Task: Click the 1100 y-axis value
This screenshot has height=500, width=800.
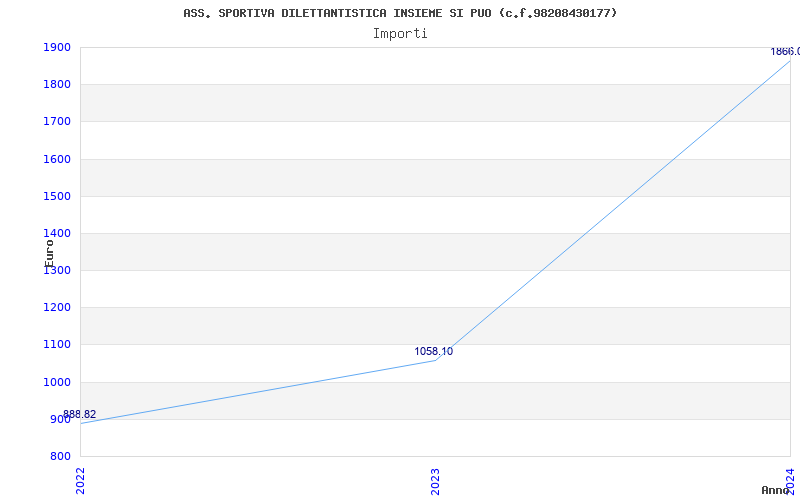Action: coord(57,345)
